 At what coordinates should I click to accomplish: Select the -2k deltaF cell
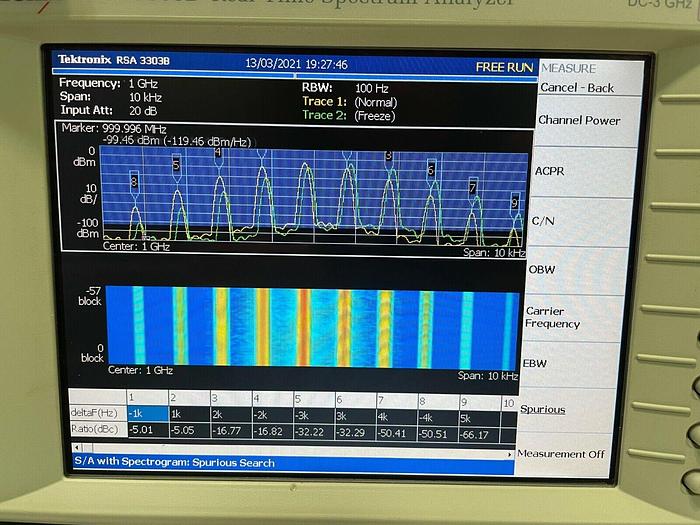click(273, 416)
